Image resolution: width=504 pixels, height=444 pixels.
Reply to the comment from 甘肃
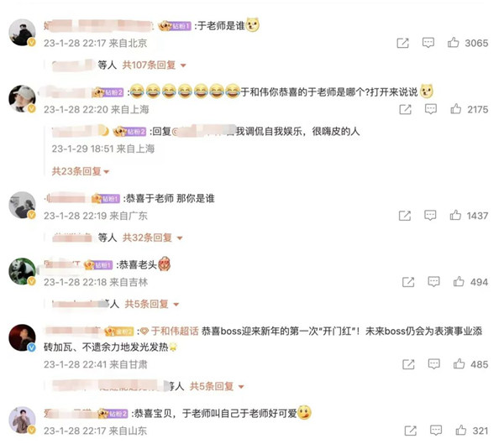(x=434, y=364)
